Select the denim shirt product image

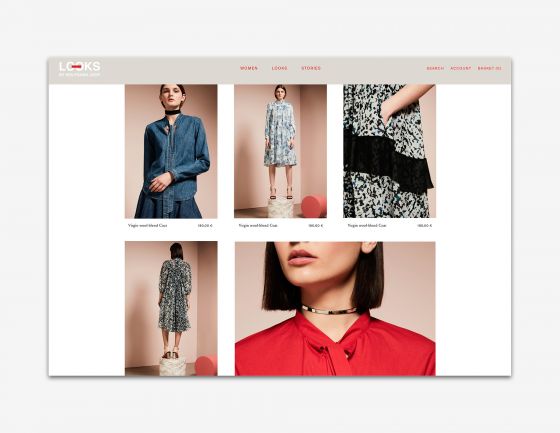click(171, 151)
